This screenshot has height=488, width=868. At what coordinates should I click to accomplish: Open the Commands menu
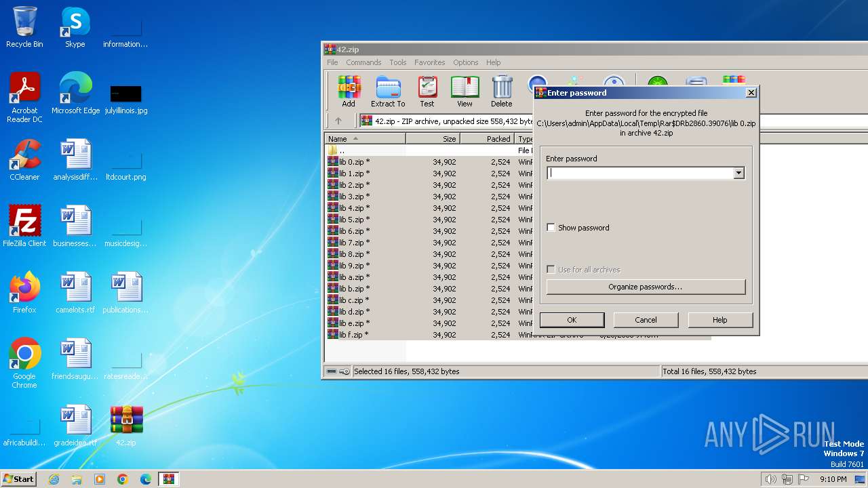(363, 62)
